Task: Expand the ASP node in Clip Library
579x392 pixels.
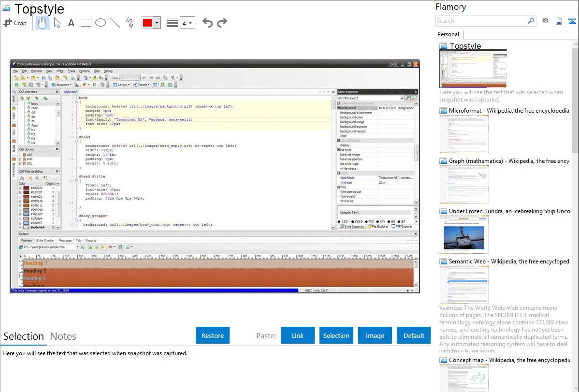Action: pyautogui.click(x=20, y=155)
